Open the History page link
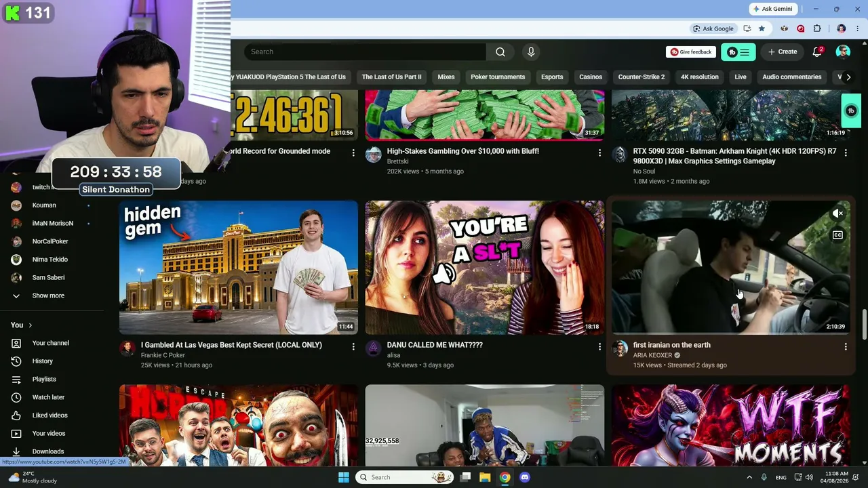 42,361
